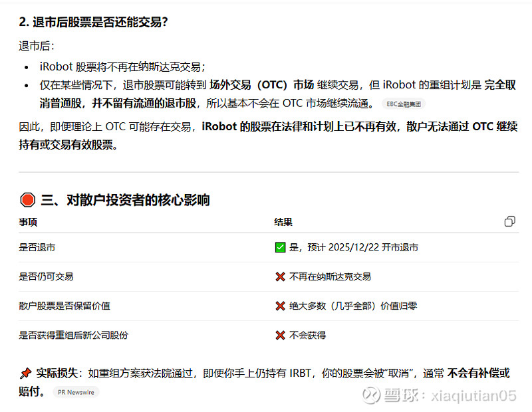The image size is (532, 412).
Task: Click the red X beside 不会获得
Action: point(280,336)
